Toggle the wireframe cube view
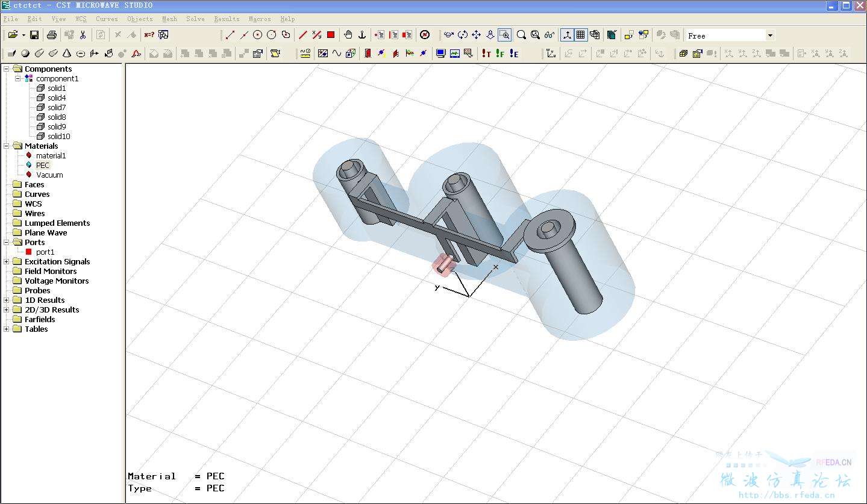867x504 pixels. (595, 35)
